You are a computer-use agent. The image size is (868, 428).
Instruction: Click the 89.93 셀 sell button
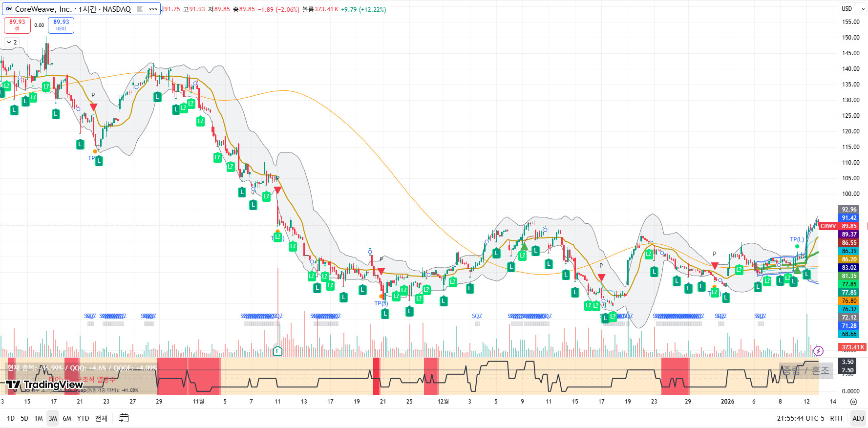coord(17,25)
